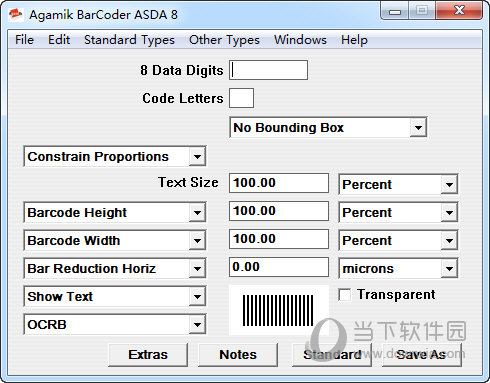
Task: Open the File menu
Action: pos(24,40)
